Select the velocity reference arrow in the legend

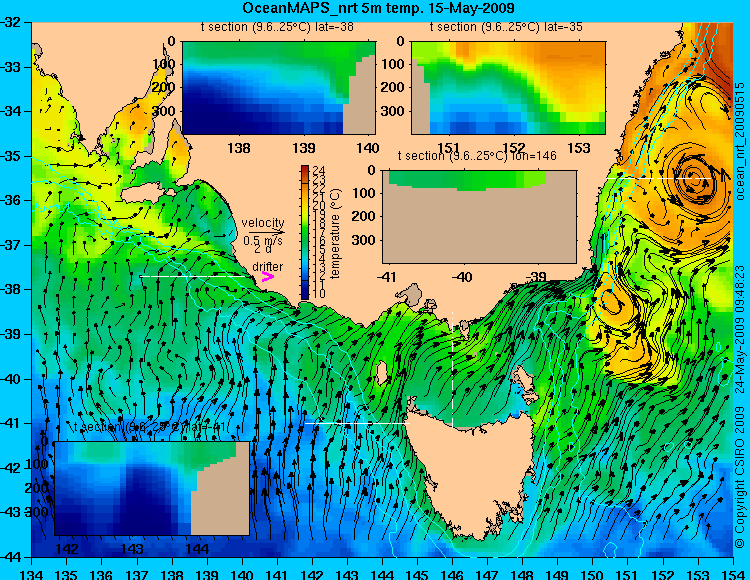pos(266,233)
